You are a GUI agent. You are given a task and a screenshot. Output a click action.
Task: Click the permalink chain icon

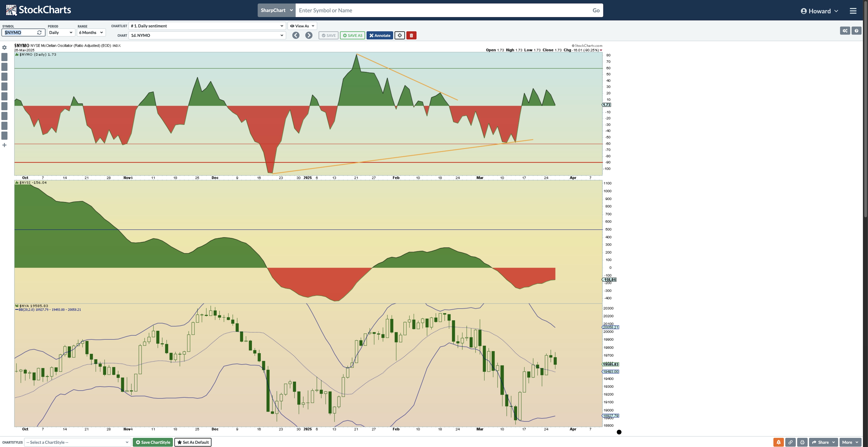click(790, 442)
